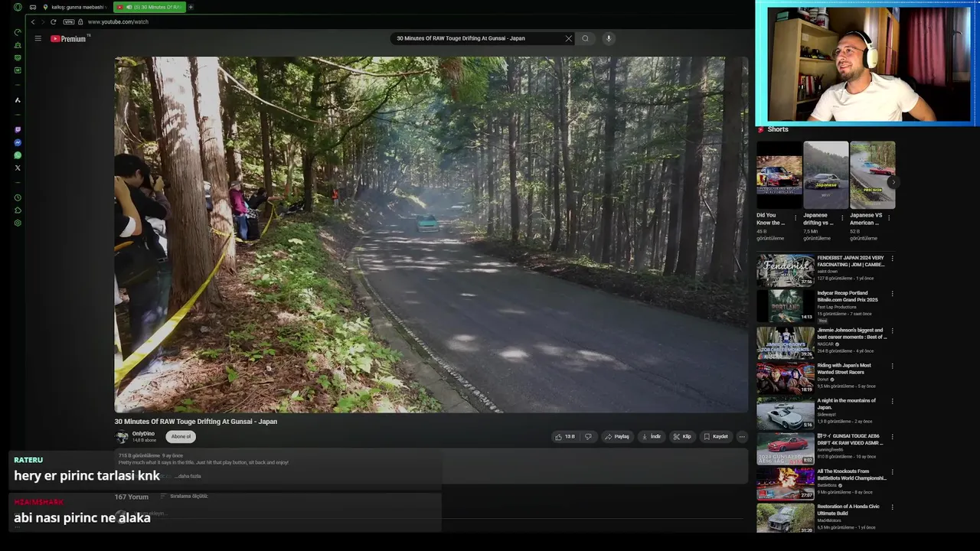The width and height of the screenshot is (980, 551).
Task: Open 'GUNSAI TOUGE AE86 DRIFT 4K' thumbnail
Action: [786, 448]
